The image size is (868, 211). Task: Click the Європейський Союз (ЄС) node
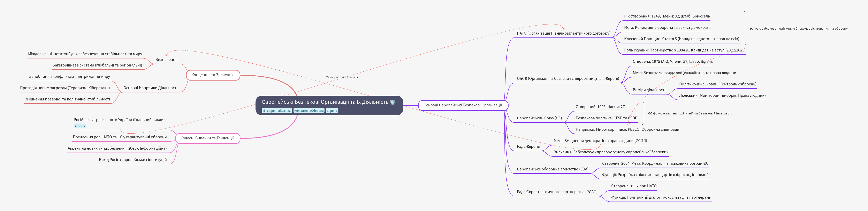539,118
